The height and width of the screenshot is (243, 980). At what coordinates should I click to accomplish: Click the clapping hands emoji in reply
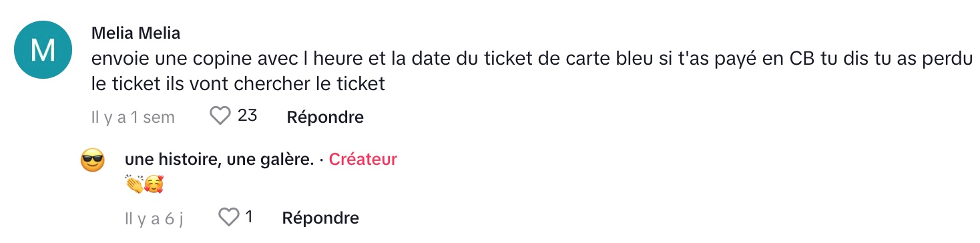point(134,183)
